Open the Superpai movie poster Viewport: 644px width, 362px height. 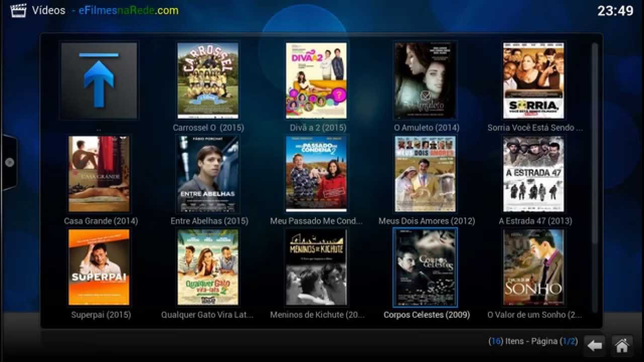99,267
